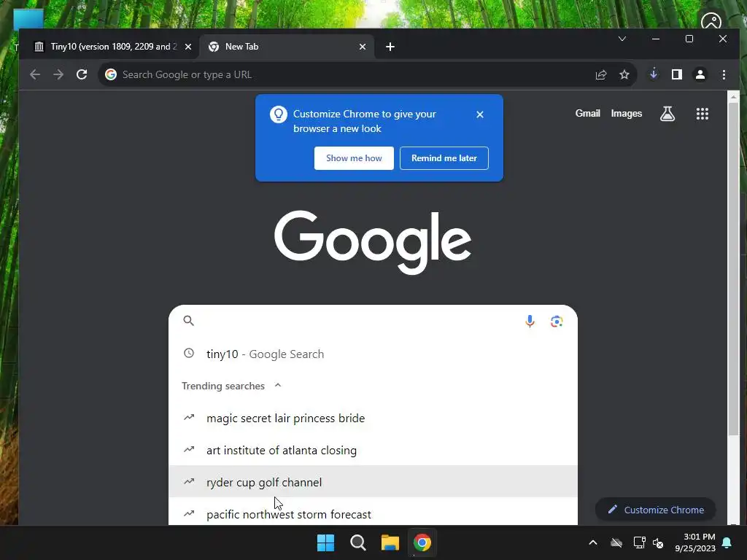Collapse the Trending searches section
Viewport: 747px width, 560px height.
point(278,385)
